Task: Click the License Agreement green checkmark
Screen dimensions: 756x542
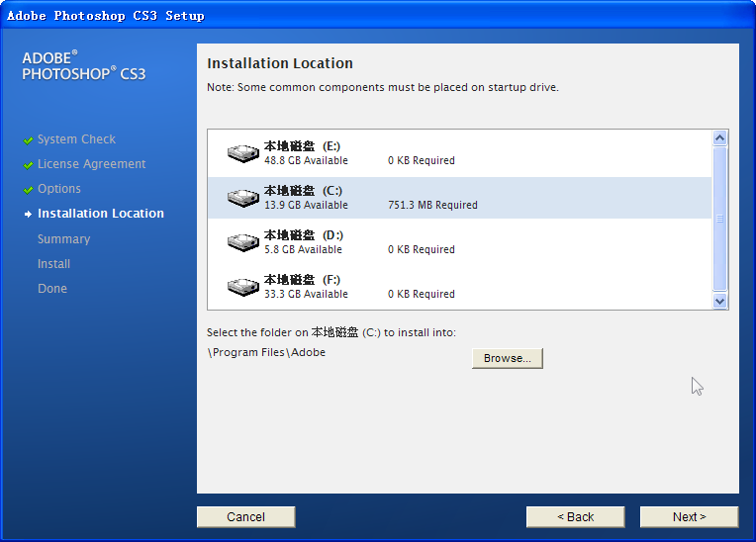Action: pyautogui.click(x=28, y=165)
